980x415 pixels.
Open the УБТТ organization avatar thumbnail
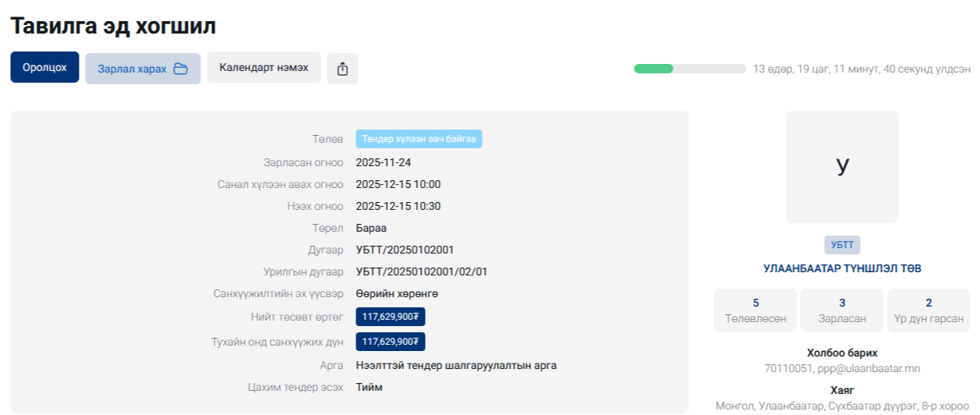pos(842,166)
